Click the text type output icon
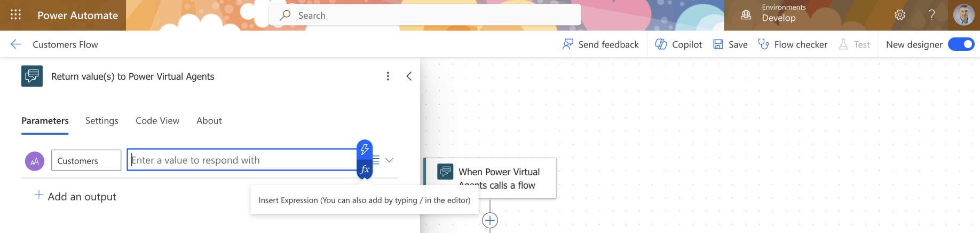The height and width of the screenshot is (233, 980). click(x=35, y=161)
